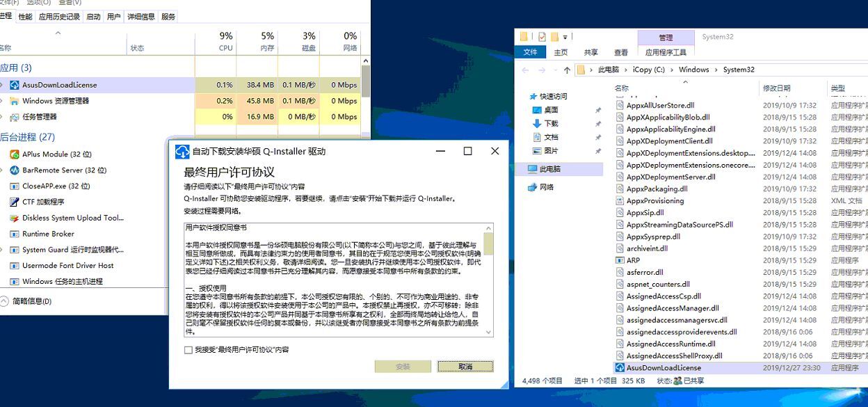Click disabled 安装 button in dialog
Viewport: 868px width, 407px height.
pyautogui.click(x=403, y=367)
